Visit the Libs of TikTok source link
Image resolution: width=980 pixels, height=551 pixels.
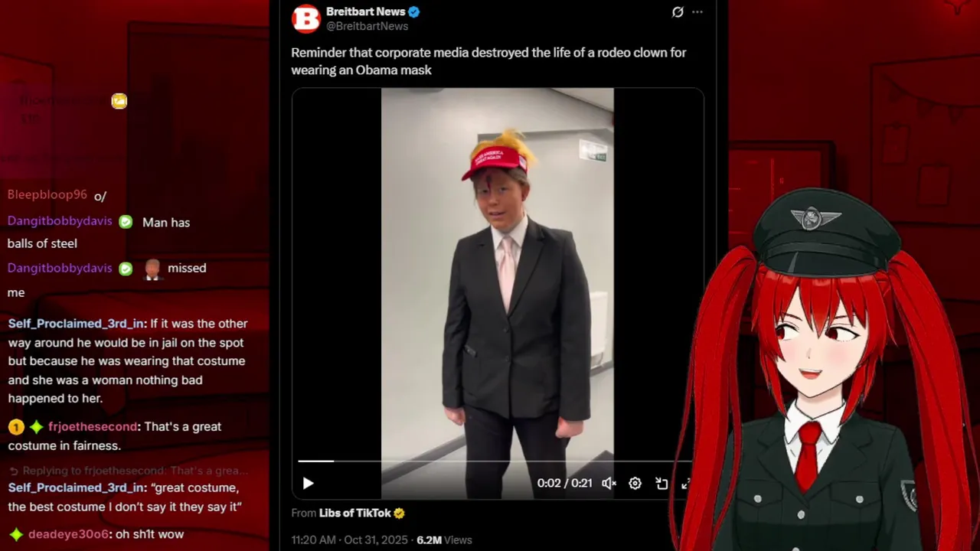[x=355, y=513]
